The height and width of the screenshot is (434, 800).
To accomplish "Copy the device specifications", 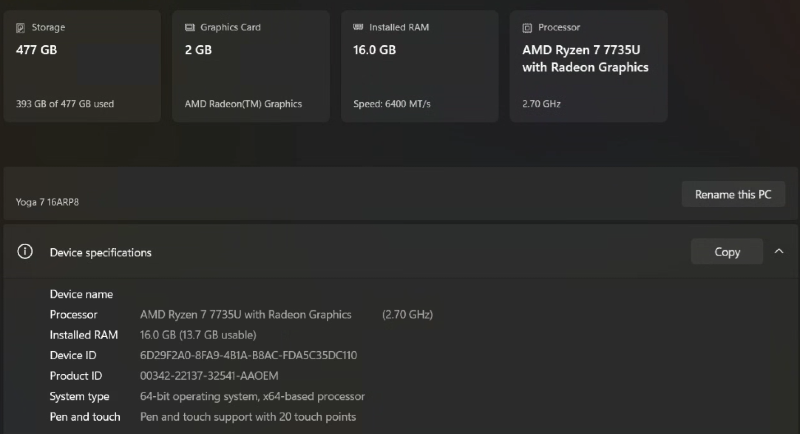I will (727, 252).
